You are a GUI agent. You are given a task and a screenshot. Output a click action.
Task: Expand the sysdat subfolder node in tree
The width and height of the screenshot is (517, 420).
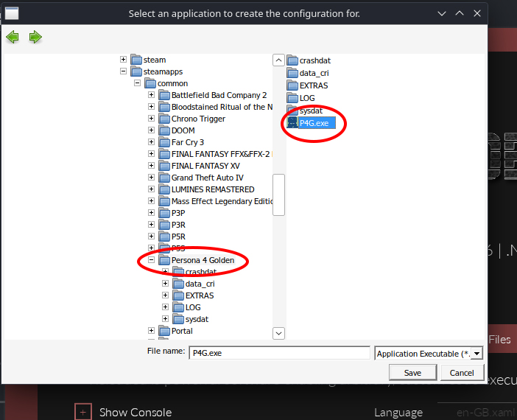click(166, 319)
